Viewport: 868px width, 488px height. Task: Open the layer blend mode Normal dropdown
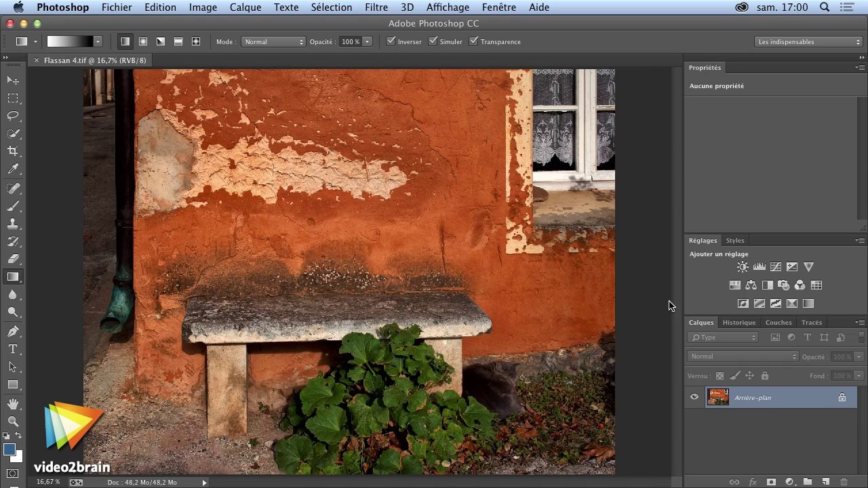pyautogui.click(x=743, y=357)
